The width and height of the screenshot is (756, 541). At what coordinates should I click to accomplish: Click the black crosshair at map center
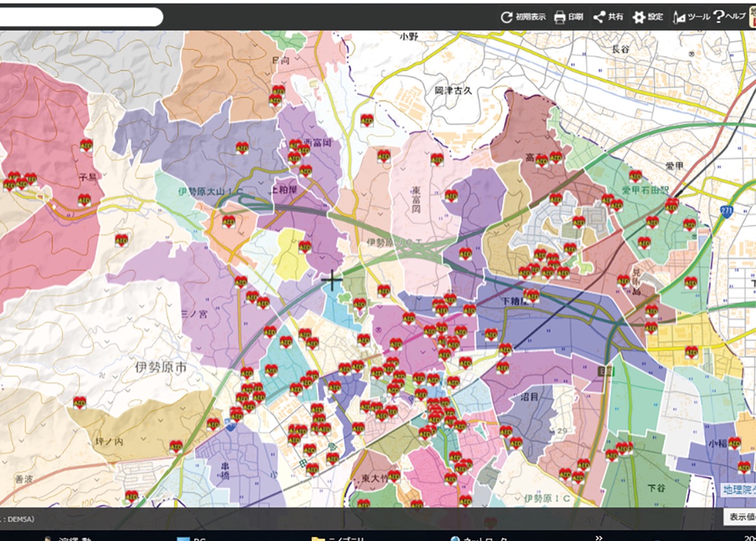pos(331,280)
